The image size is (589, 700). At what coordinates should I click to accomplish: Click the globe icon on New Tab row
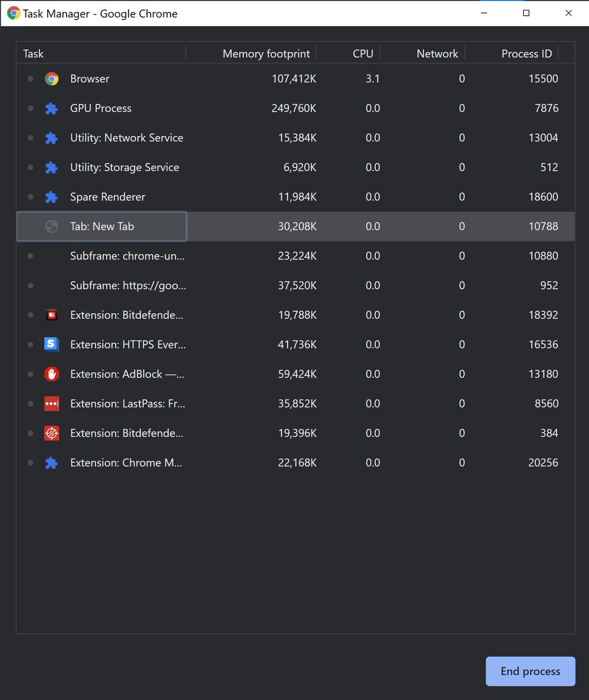51,226
